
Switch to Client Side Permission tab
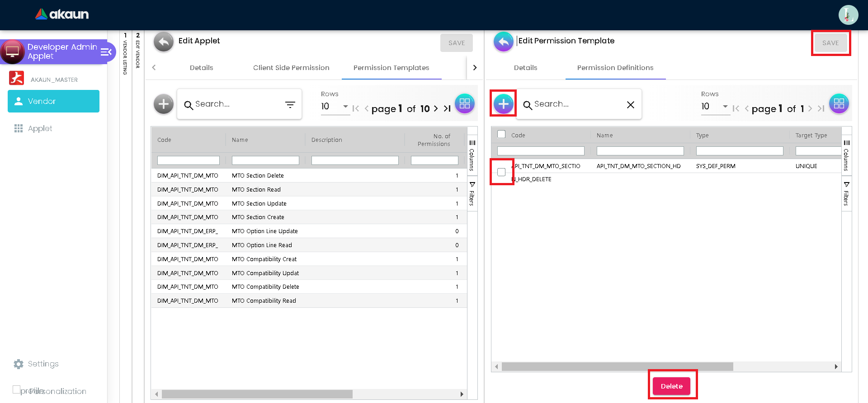[291, 68]
